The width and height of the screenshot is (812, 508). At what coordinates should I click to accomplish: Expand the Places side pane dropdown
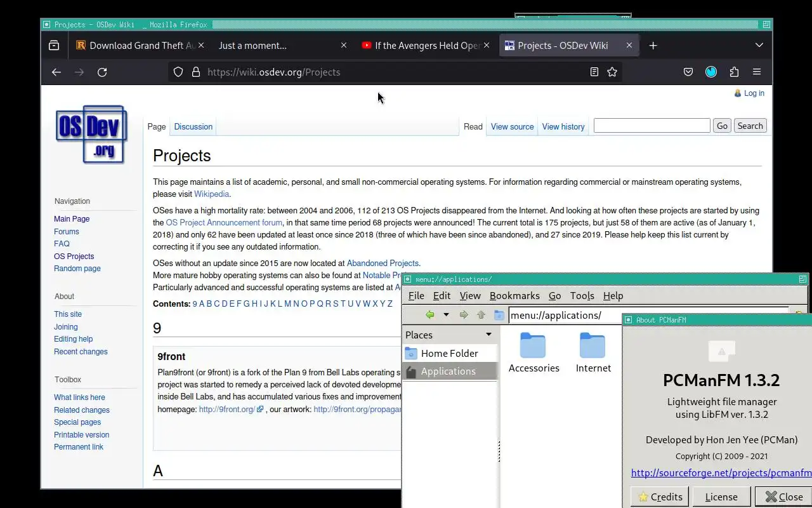pos(488,335)
